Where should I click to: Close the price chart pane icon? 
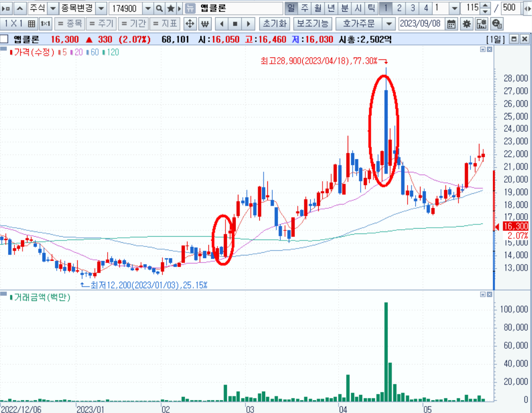(x=489, y=49)
